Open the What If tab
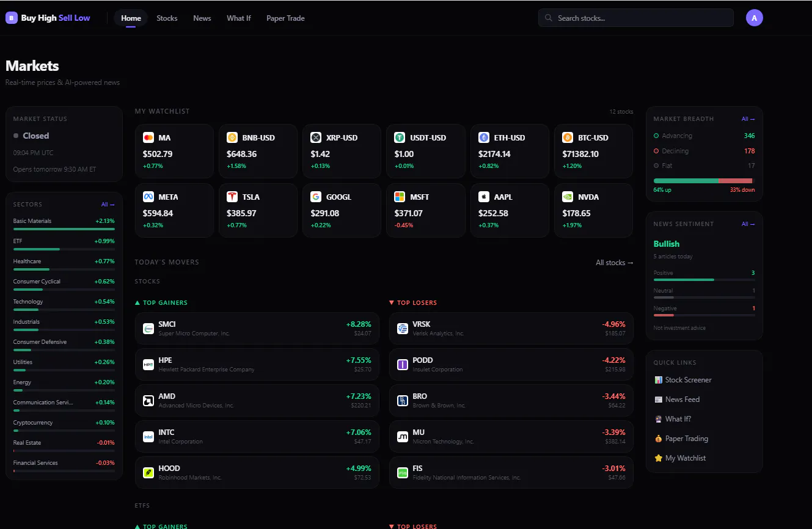The height and width of the screenshot is (529, 812). coord(239,18)
